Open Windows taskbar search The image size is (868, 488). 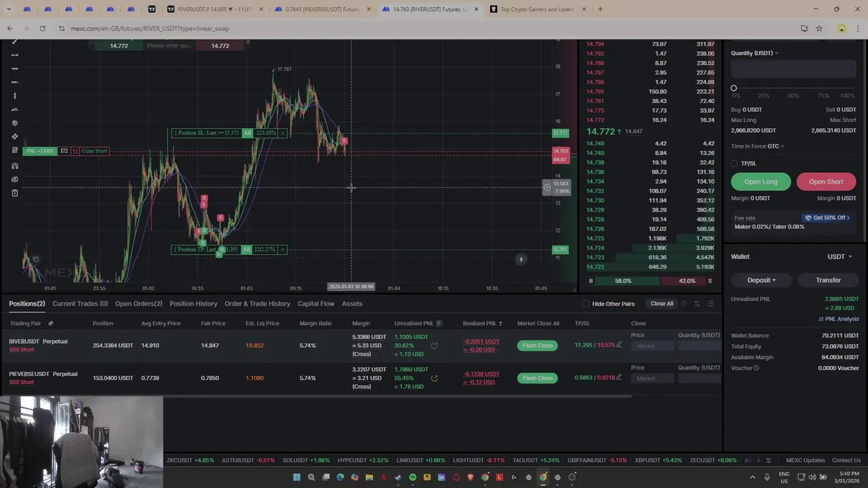311,477
